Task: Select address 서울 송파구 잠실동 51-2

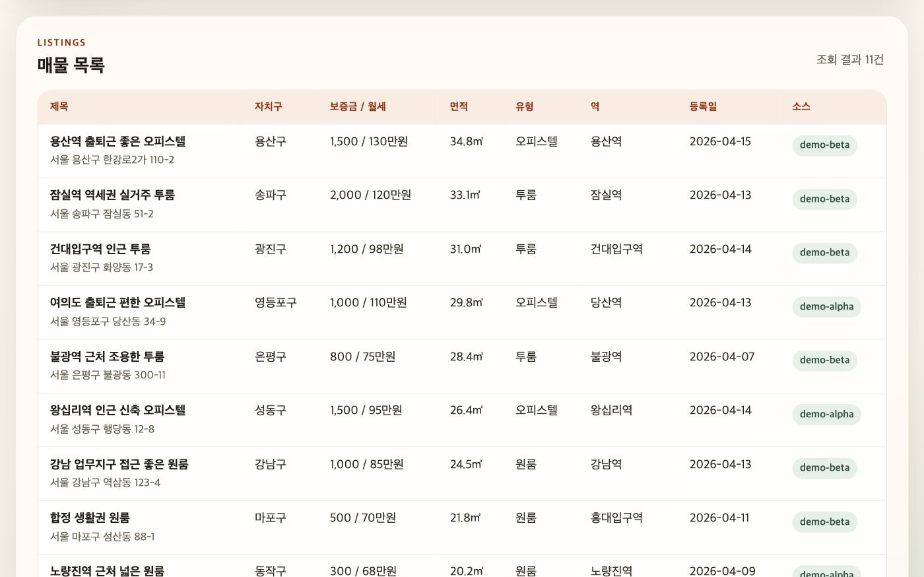Action: click(102, 214)
